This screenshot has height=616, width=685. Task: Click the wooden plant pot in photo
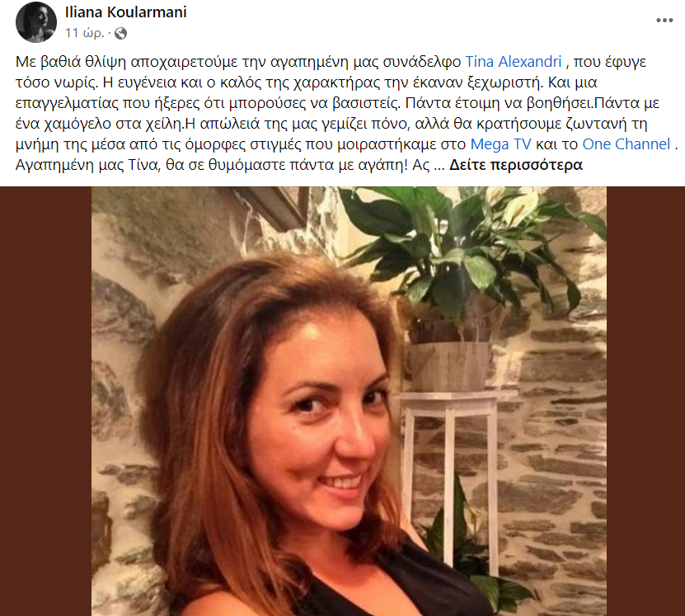[450, 366]
